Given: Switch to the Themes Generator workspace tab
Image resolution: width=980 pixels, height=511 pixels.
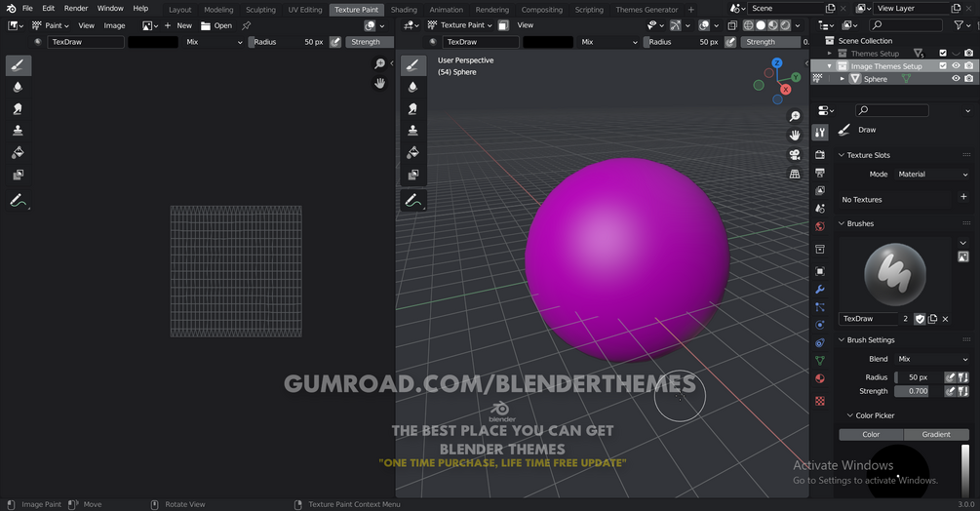Looking at the screenshot, I should (647, 10).
